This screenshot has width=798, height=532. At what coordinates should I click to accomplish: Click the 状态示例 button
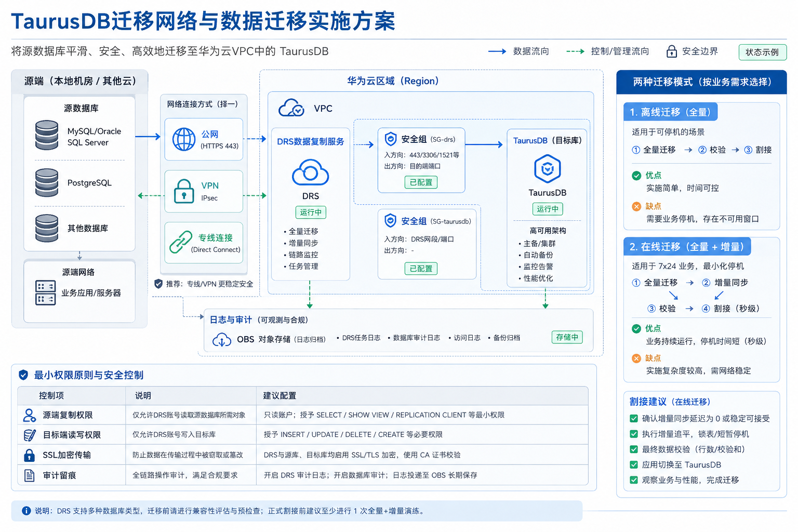[x=762, y=52]
